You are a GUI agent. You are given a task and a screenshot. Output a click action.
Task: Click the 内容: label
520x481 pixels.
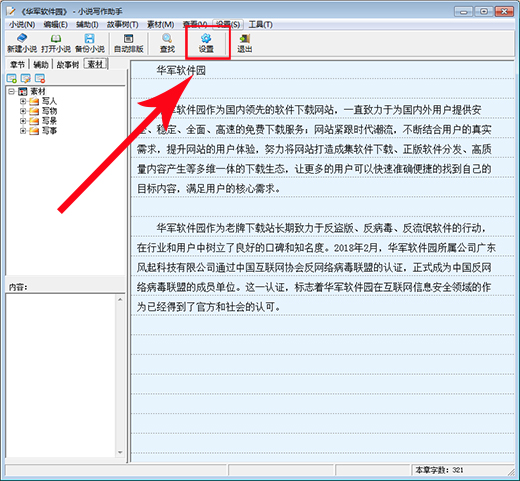click(x=18, y=287)
